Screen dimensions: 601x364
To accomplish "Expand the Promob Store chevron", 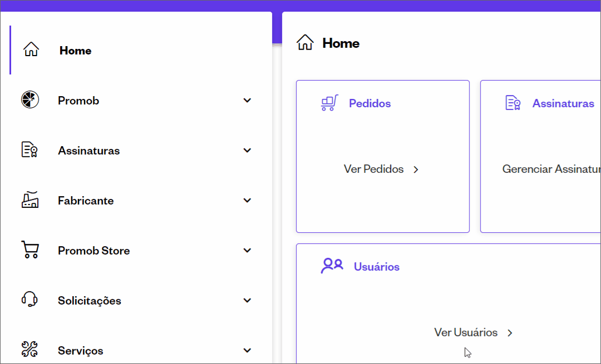I will point(247,250).
